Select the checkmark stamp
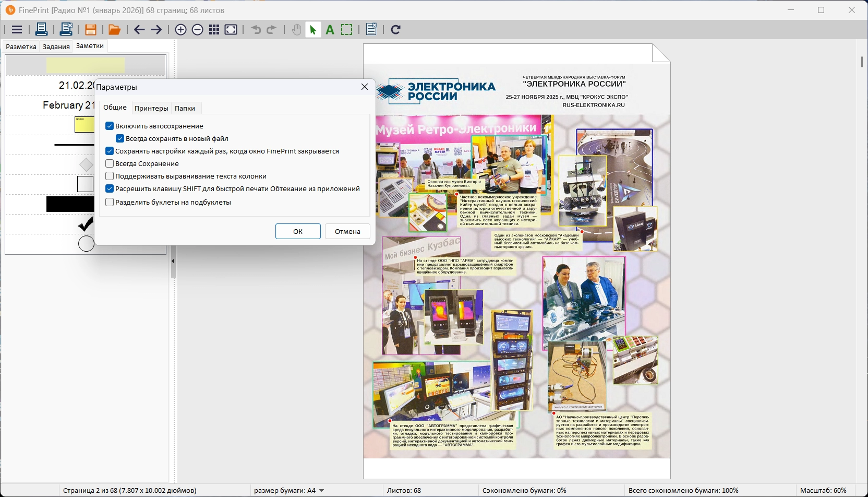This screenshot has width=868, height=497. coord(86,224)
